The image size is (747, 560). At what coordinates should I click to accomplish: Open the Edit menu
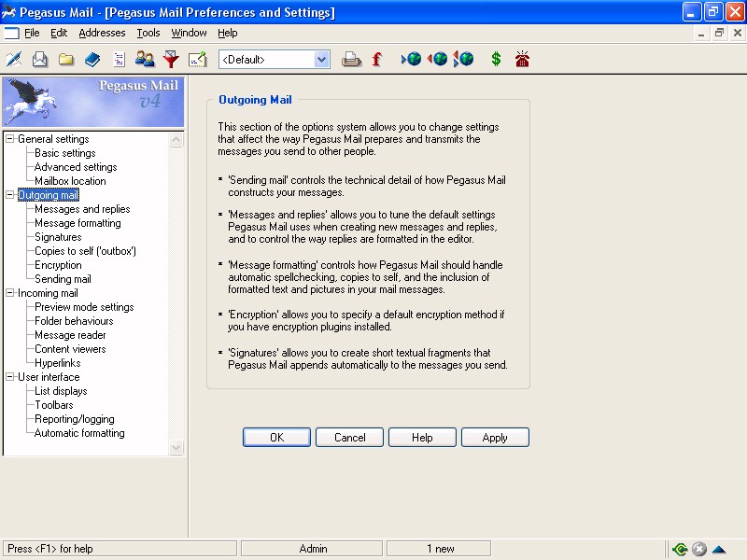pyautogui.click(x=59, y=33)
